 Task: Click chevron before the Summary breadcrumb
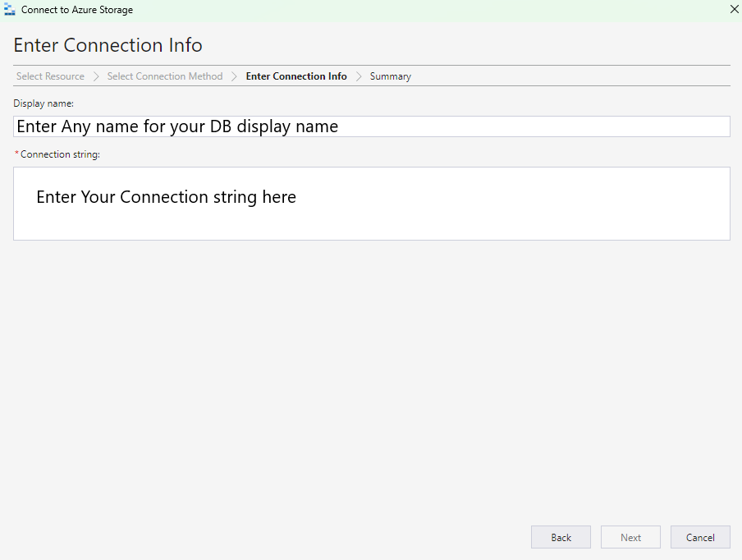click(359, 76)
